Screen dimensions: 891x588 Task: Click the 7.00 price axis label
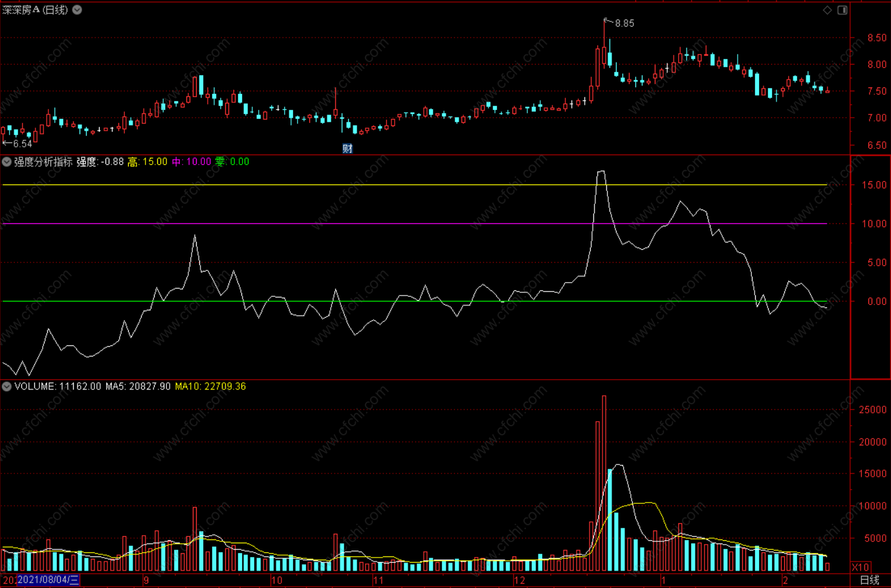877,118
